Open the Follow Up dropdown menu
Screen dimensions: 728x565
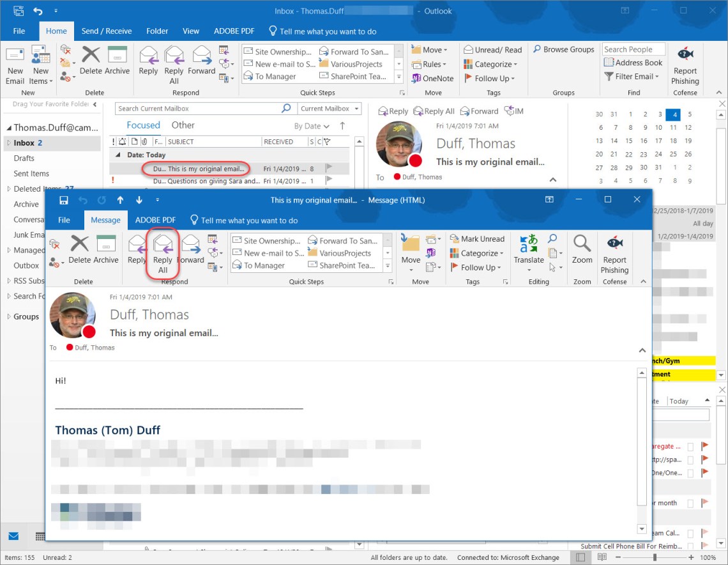pos(492,78)
